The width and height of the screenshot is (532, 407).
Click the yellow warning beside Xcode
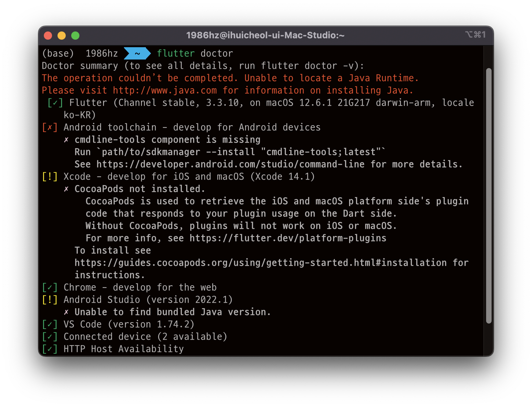point(50,176)
